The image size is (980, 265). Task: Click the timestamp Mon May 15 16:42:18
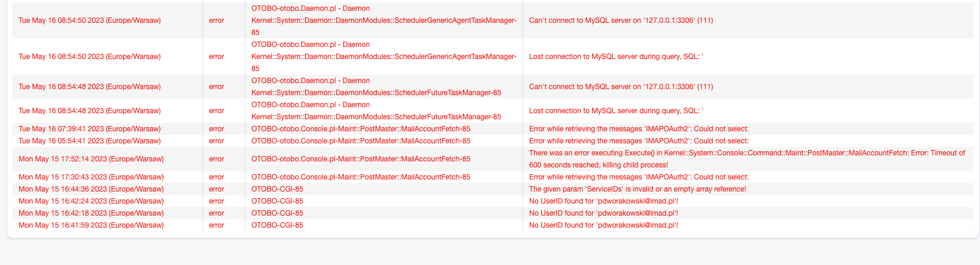point(91,213)
